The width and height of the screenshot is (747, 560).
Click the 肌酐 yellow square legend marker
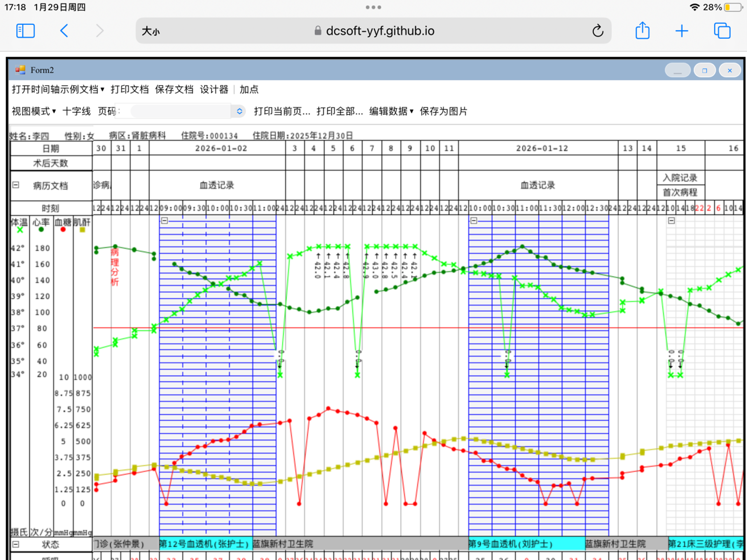[x=82, y=230]
